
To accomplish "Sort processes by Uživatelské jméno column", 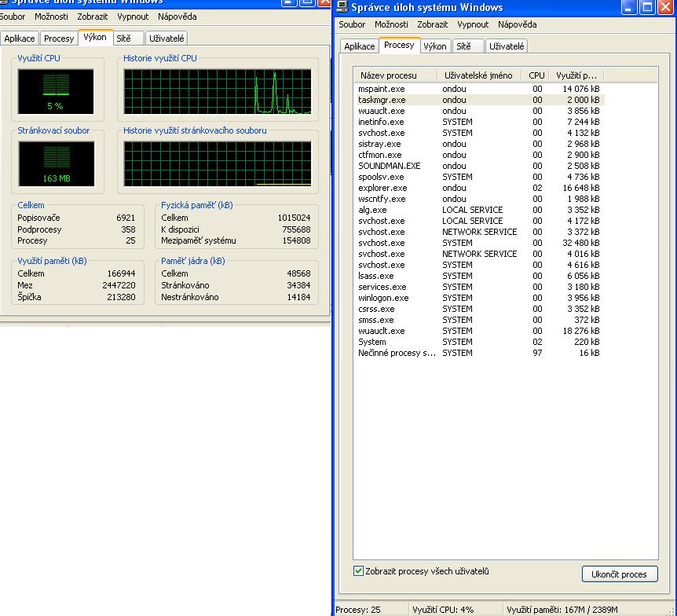I will pyautogui.click(x=478, y=75).
